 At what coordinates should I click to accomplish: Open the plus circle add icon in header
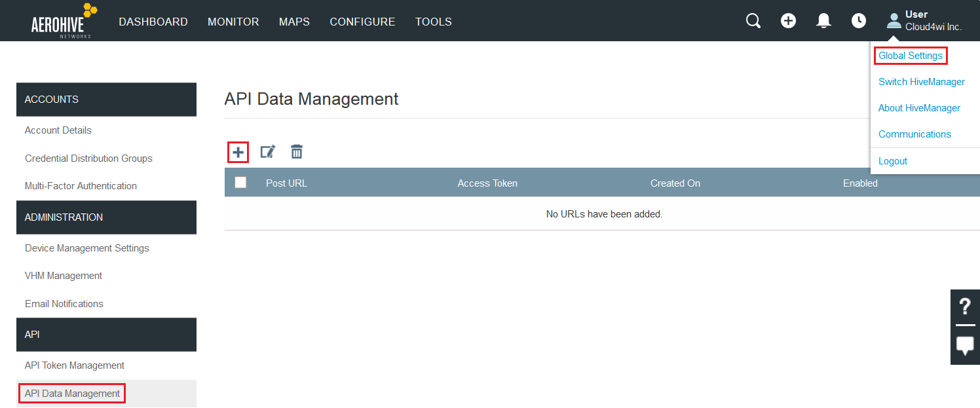[789, 21]
